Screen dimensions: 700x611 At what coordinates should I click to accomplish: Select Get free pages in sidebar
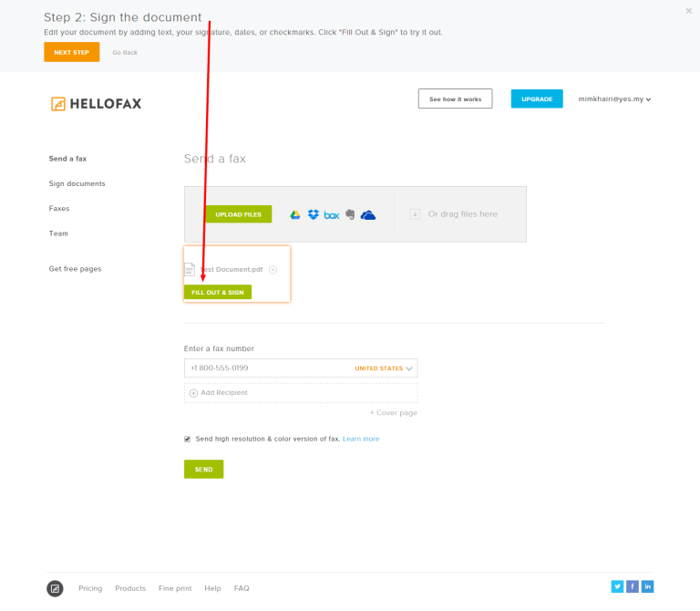(x=76, y=269)
